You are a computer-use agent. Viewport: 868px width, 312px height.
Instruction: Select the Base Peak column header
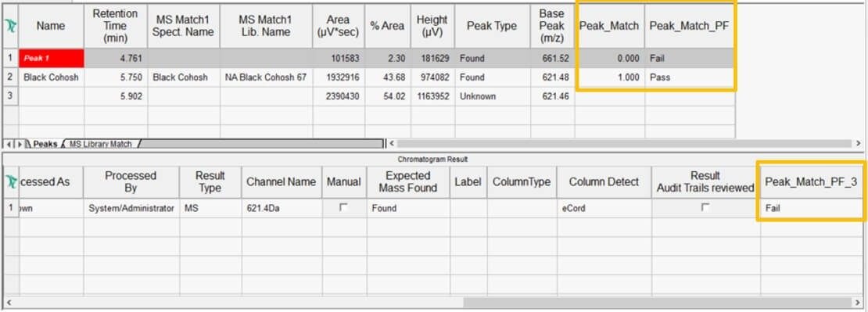(x=552, y=26)
